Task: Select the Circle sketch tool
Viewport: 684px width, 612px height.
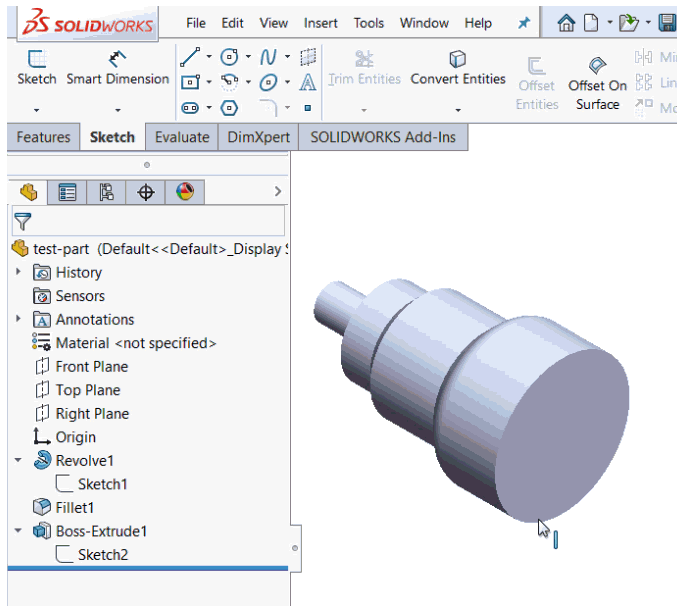Action: pyautogui.click(x=229, y=57)
